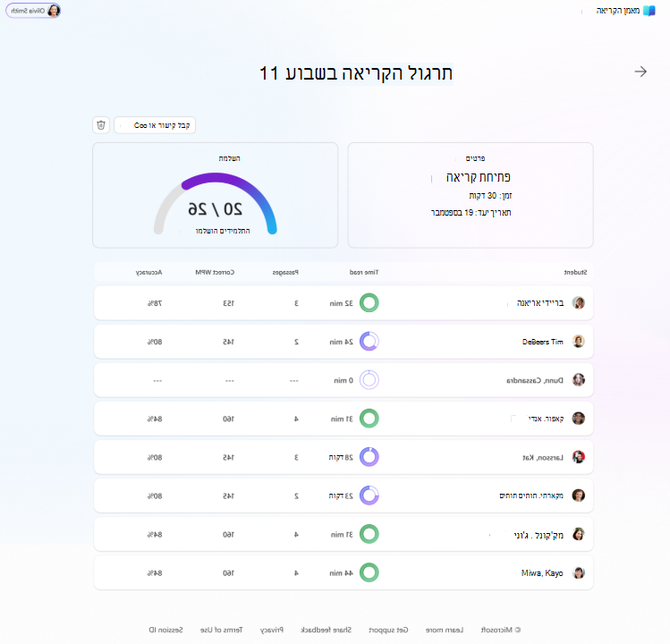
Task: Click Miwa Kayo's 44 min progress ring
Action: coord(369,572)
